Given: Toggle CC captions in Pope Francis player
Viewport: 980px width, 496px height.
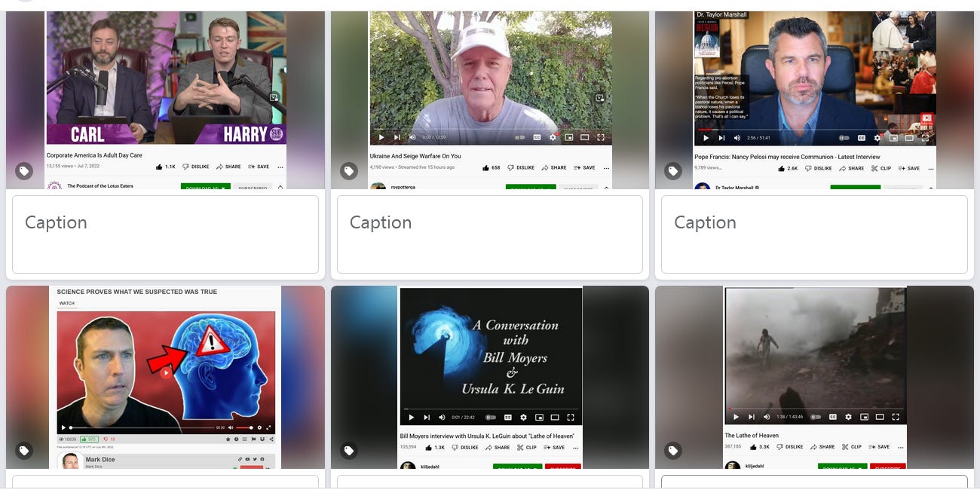Looking at the screenshot, I should [862, 138].
